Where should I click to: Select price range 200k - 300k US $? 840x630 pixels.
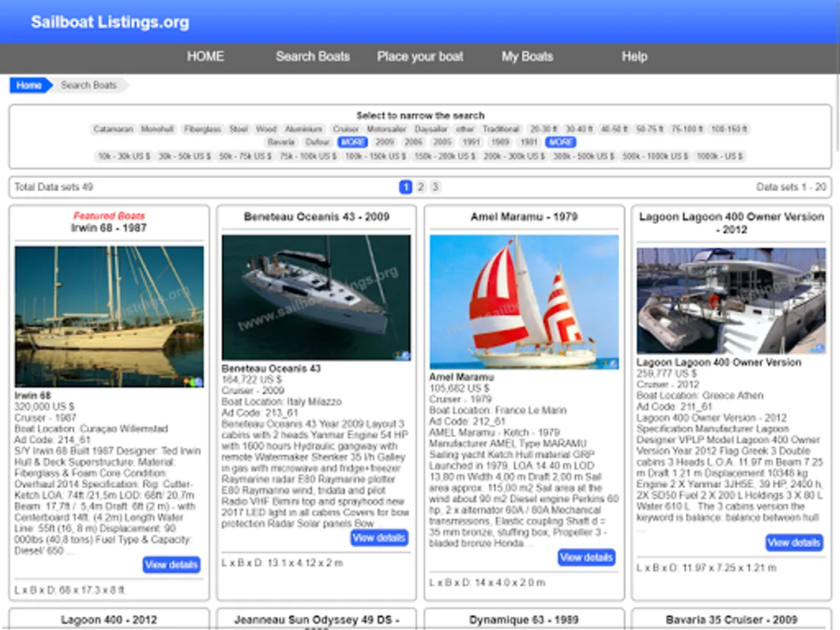click(514, 156)
